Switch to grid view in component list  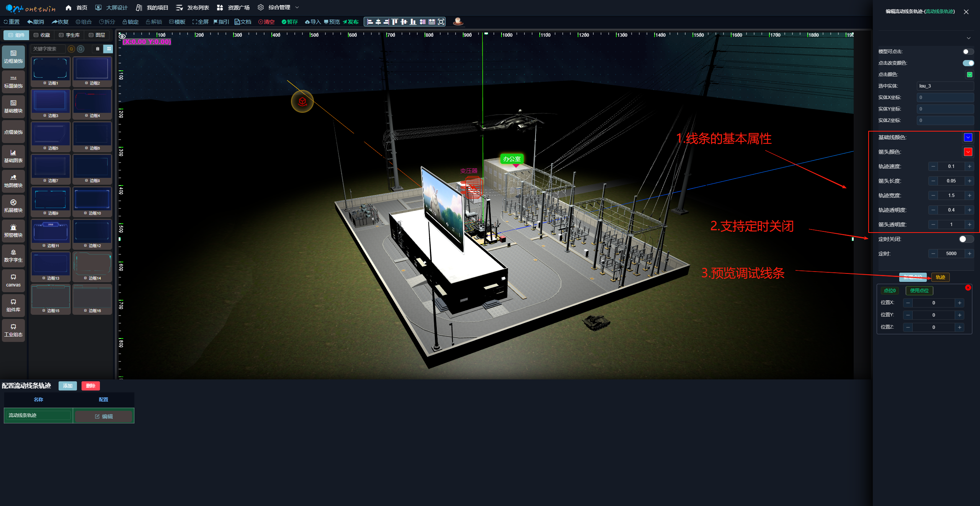[x=109, y=49]
